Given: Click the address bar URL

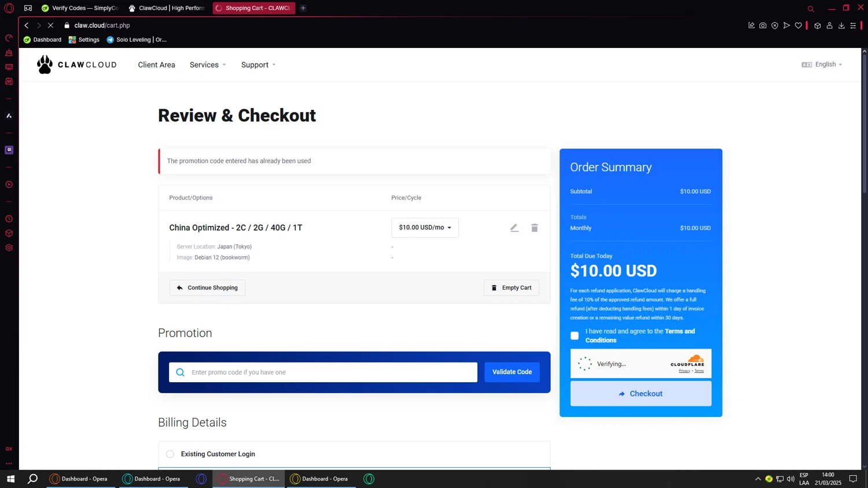Looking at the screenshot, I should 102,25.
